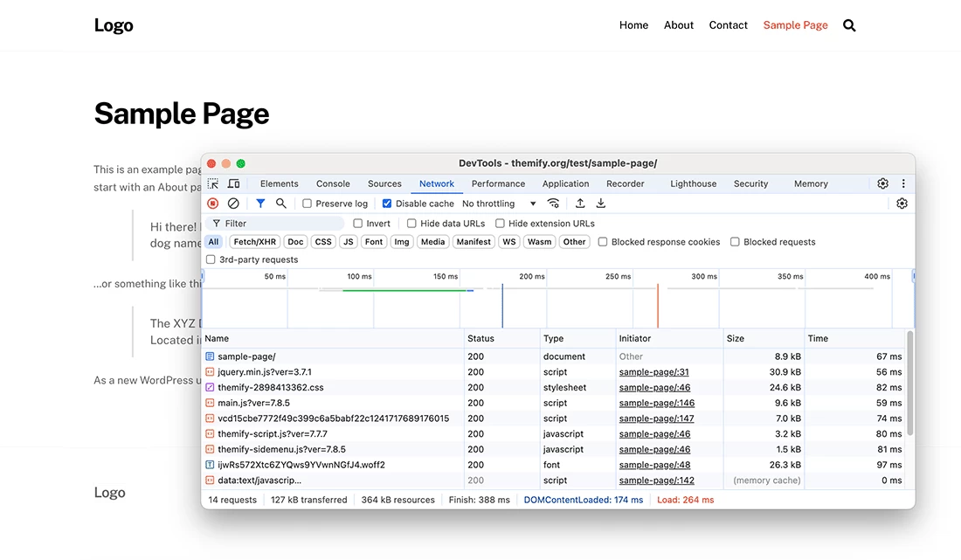This screenshot has height=560, width=961.
Task: Click the About link in site navigation
Action: click(678, 25)
